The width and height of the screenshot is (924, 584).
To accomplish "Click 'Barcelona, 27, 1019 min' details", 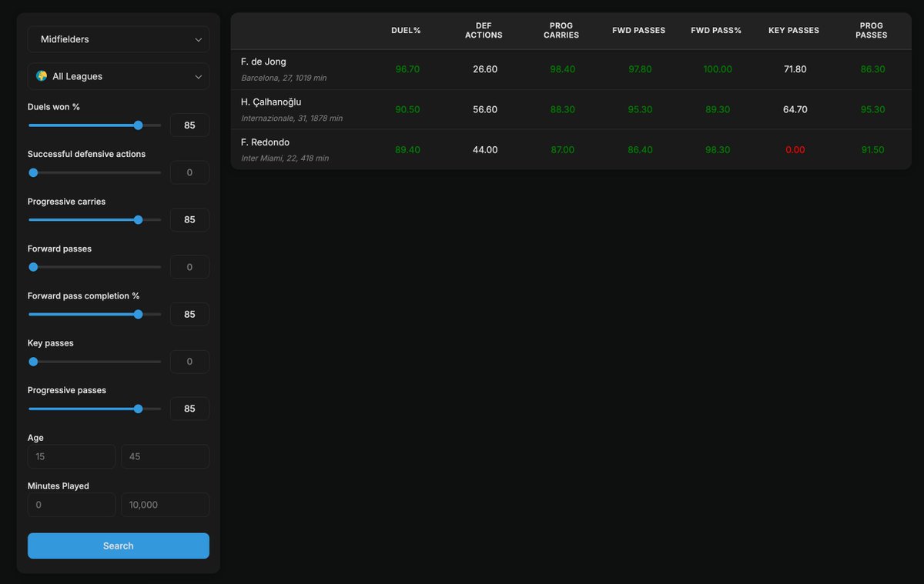I will click(x=284, y=78).
